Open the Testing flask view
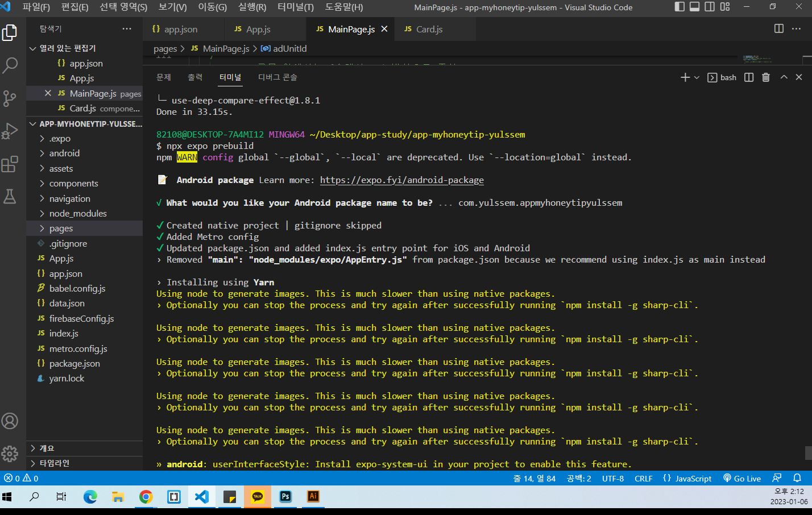This screenshot has width=812, height=515. 10,197
